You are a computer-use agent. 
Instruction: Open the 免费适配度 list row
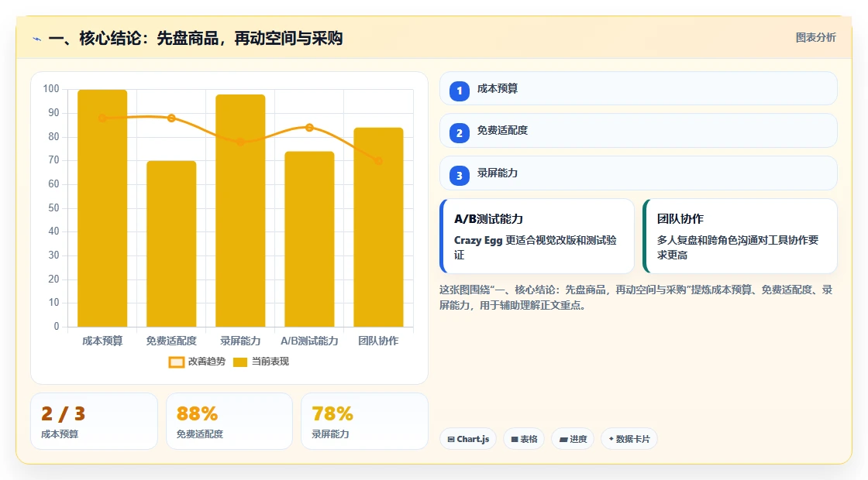pyautogui.click(x=639, y=131)
